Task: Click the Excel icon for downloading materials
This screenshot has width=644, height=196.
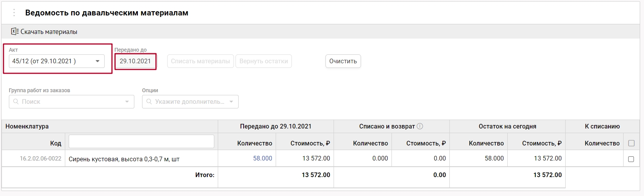Action: [15, 32]
